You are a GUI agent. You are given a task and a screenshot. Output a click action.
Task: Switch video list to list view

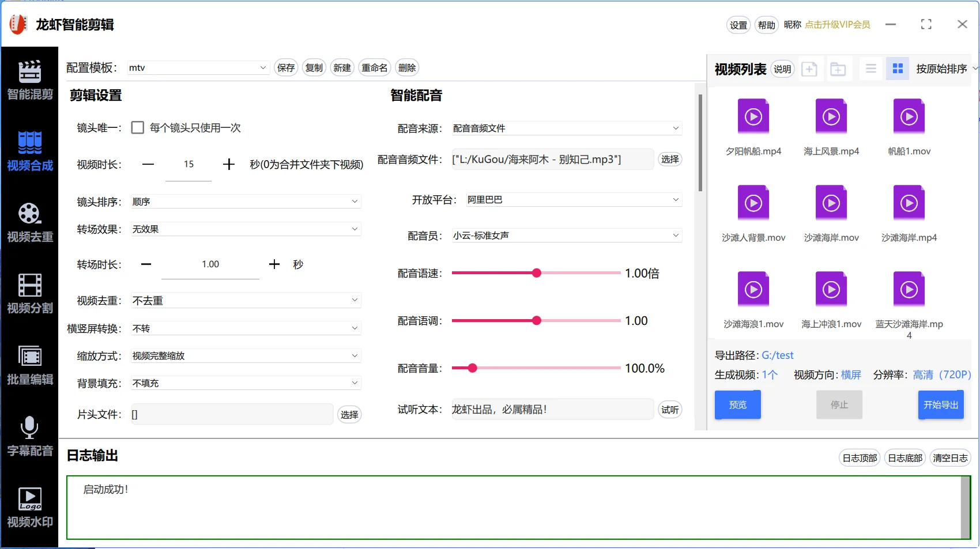coord(871,69)
